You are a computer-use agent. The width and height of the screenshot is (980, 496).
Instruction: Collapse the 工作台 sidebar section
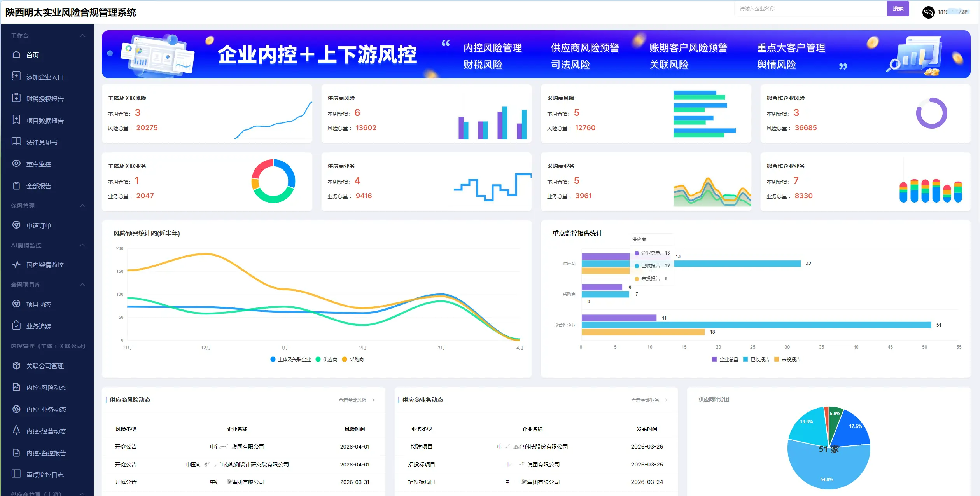[82, 35]
